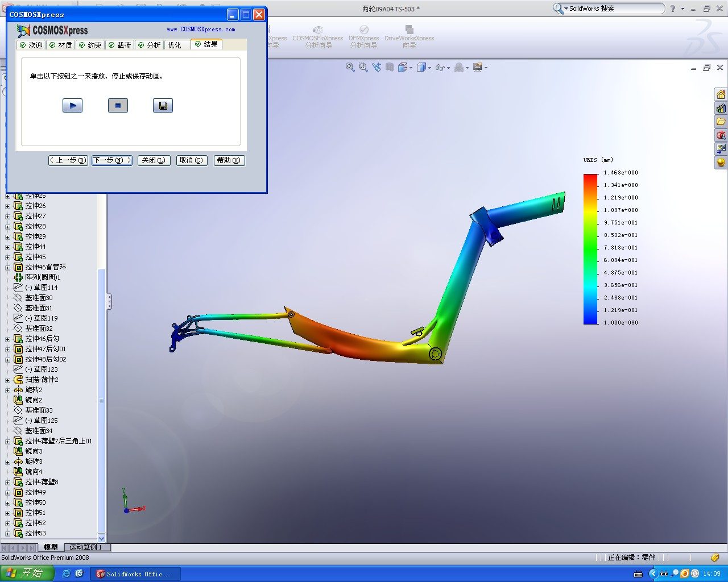Viewport: 728px width, 582px height.
Task: Open the SolidWorks Resources home icon
Action: click(x=721, y=94)
